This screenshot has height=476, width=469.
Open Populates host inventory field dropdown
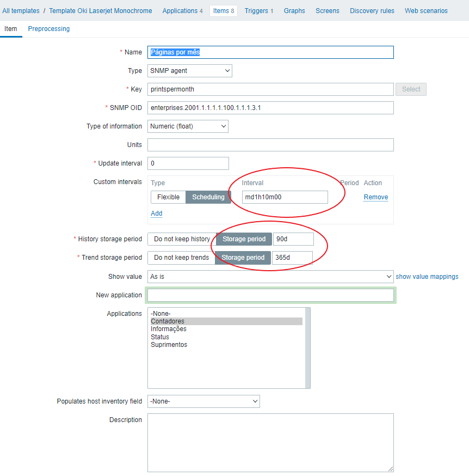coord(203,401)
